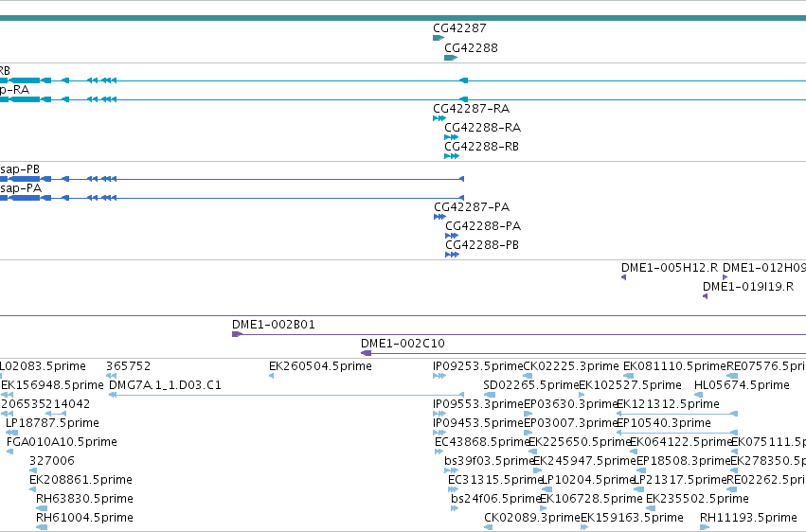The image size is (806, 532).
Task: Click the RH63830.5prime label
Action: pyautogui.click(x=84, y=499)
